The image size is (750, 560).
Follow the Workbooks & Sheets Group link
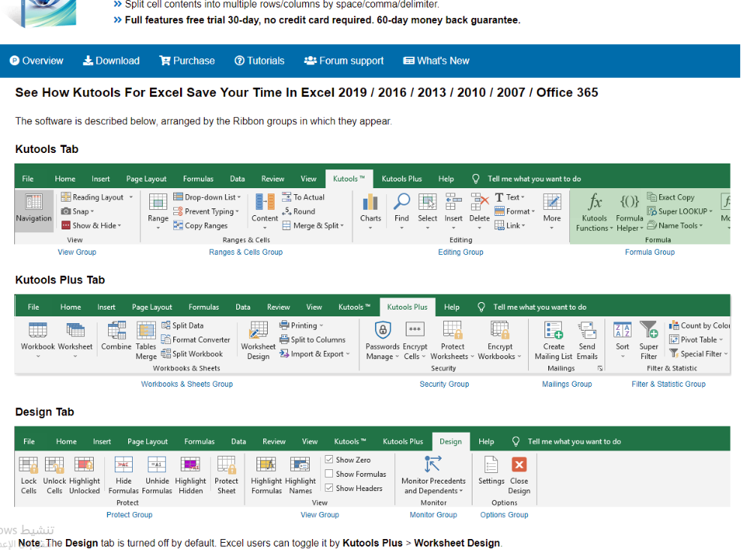point(187,384)
